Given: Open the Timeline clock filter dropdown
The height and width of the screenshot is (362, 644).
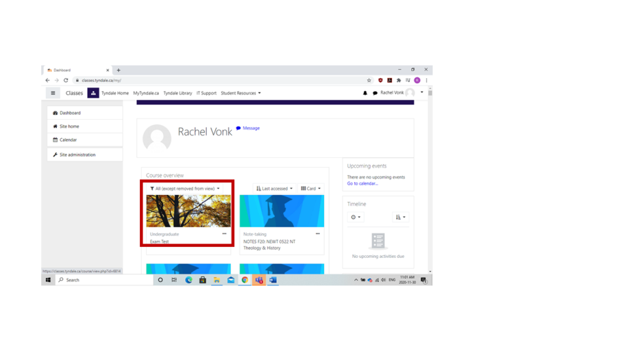Looking at the screenshot, I should pos(356,217).
